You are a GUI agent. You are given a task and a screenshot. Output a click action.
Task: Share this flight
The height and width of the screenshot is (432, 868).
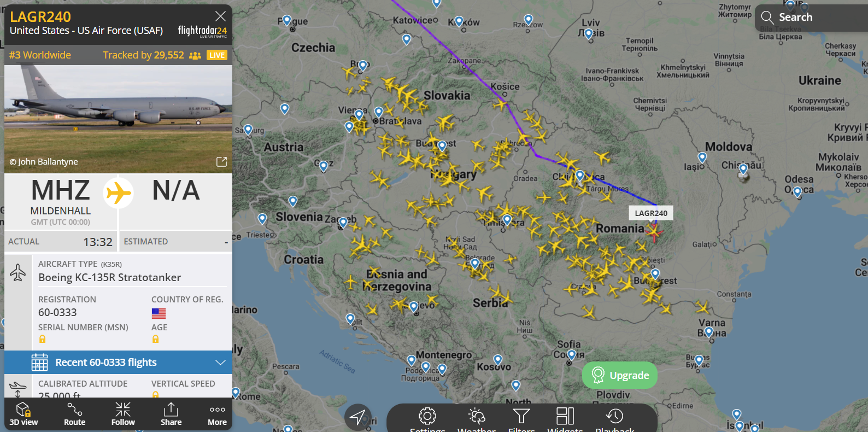(x=171, y=414)
